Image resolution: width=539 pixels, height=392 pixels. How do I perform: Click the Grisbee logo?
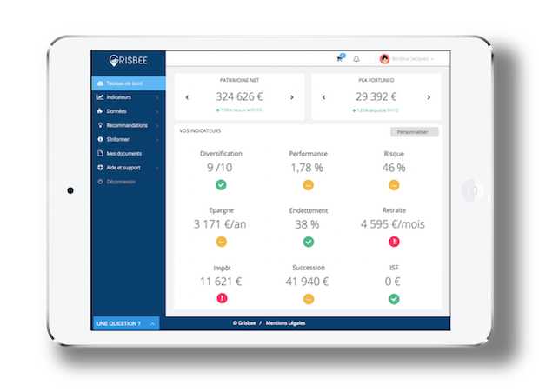[x=127, y=61]
